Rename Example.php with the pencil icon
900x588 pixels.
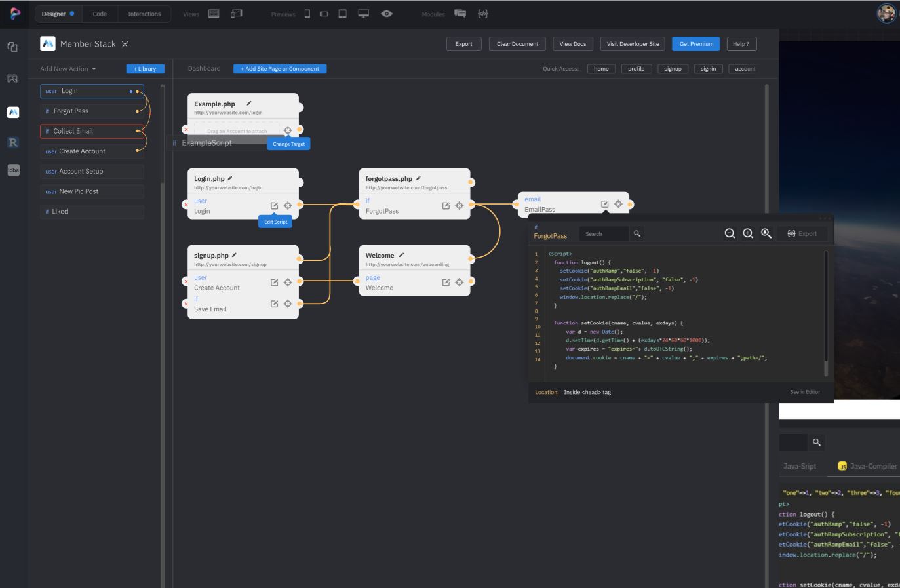[x=249, y=103]
